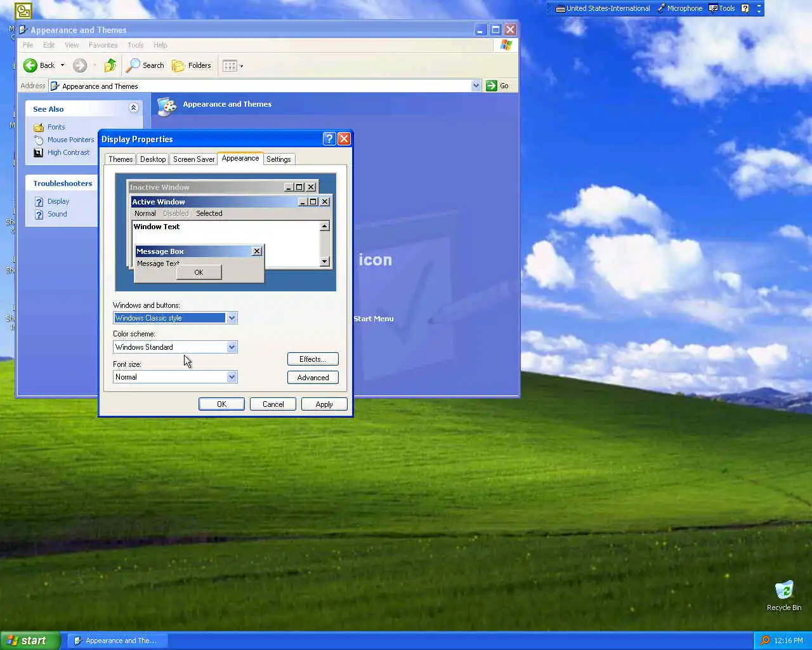Screen dimensions: 812x650
Task: Click the Advanced button
Action: click(x=313, y=378)
